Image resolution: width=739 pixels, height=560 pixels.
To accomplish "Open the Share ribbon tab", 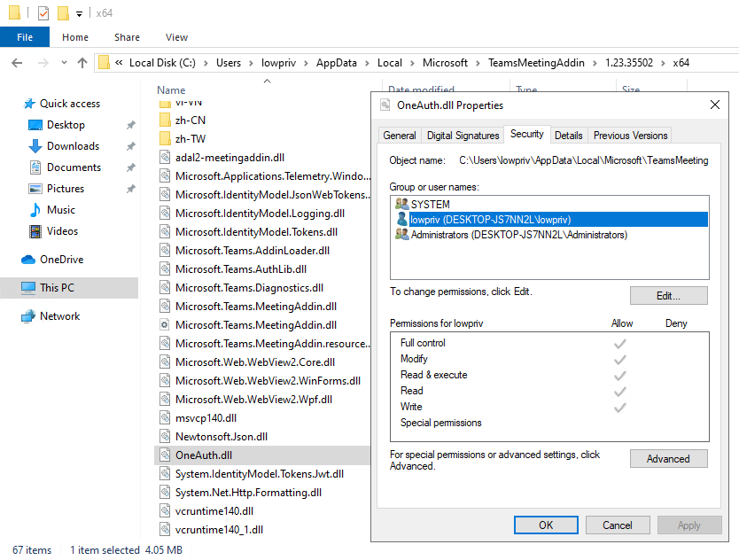I will (x=128, y=37).
